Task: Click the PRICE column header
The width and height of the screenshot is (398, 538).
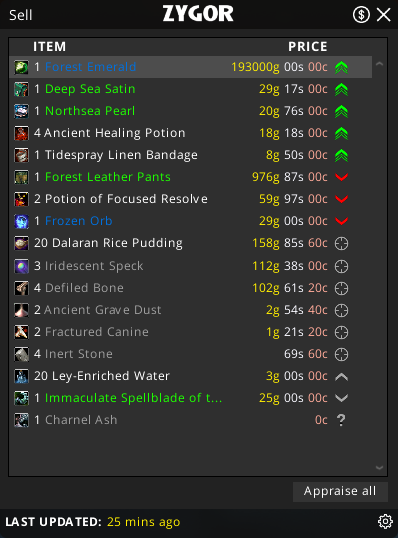Action: pyautogui.click(x=308, y=47)
